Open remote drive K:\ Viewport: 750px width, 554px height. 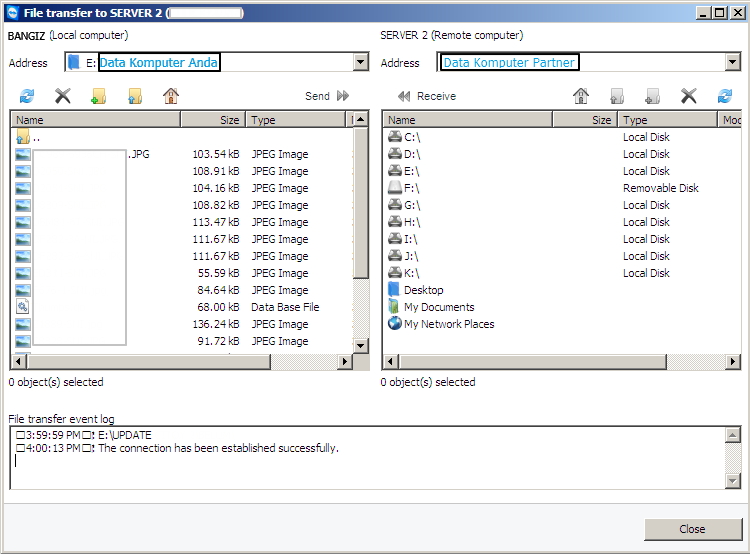tap(404, 273)
